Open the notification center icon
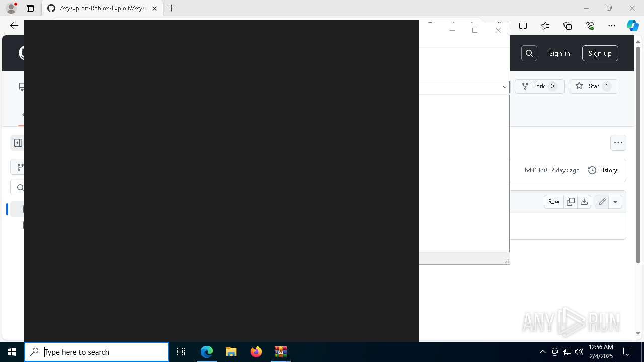This screenshot has height=362, width=644. [x=627, y=352]
